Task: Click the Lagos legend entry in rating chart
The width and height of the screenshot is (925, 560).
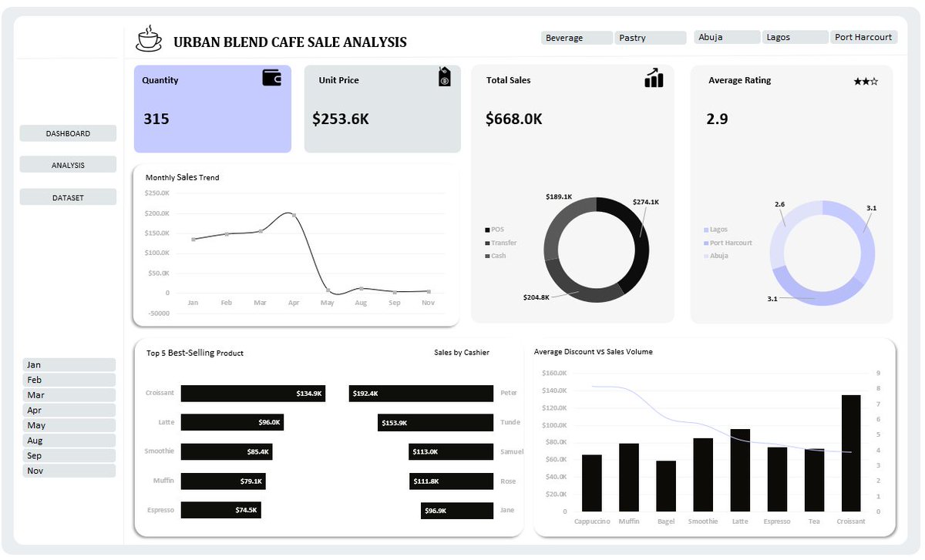Action: [715, 230]
